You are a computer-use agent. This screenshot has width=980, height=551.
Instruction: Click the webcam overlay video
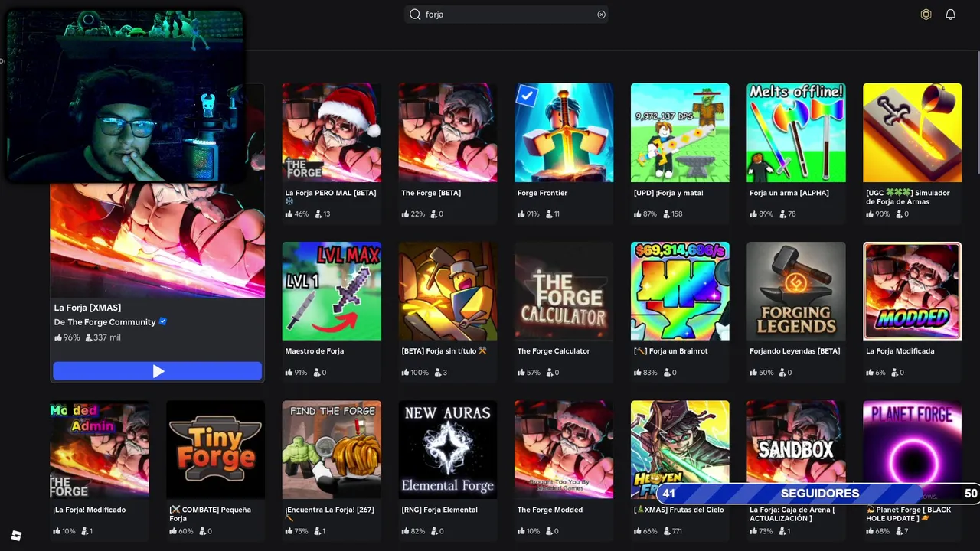click(126, 96)
